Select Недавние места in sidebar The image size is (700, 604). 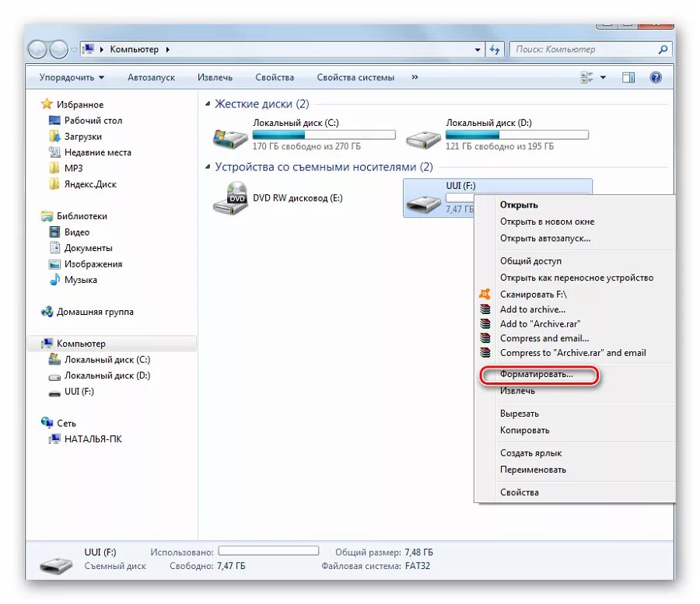(98, 152)
